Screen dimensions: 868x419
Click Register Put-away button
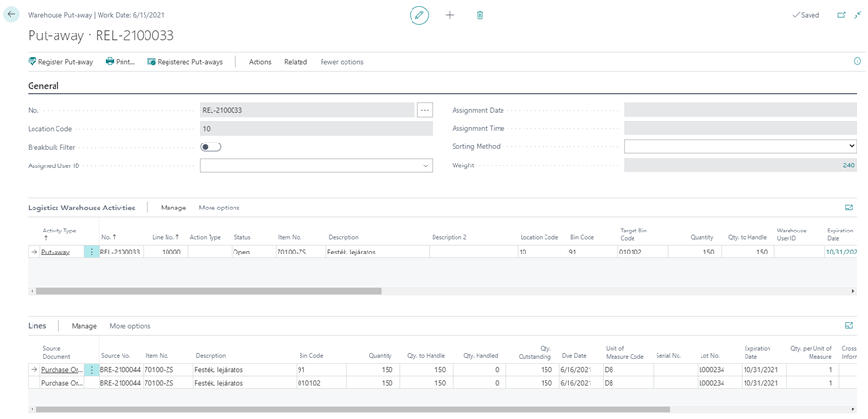(61, 62)
